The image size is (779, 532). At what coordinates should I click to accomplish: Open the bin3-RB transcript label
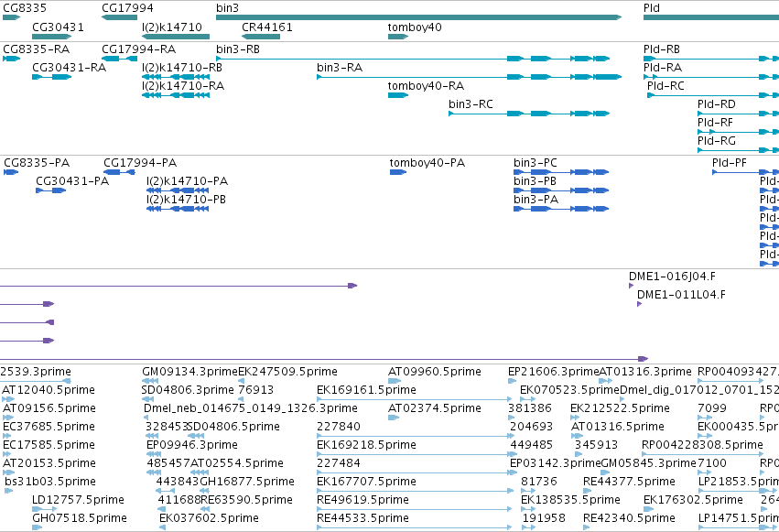pyautogui.click(x=238, y=49)
